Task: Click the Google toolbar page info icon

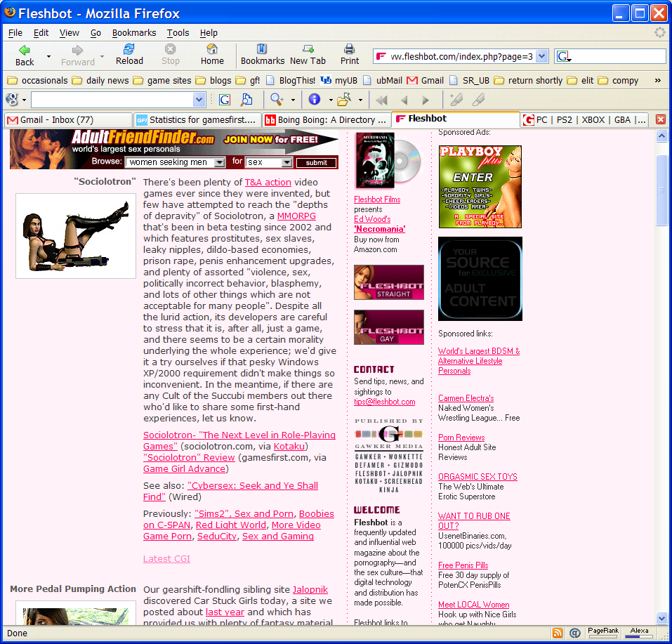Action: [315, 100]
